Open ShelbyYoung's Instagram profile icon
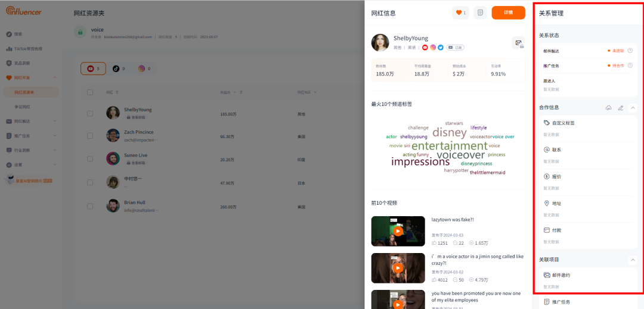Viewport: 644px width, 309px height. (x=432, y=48)
